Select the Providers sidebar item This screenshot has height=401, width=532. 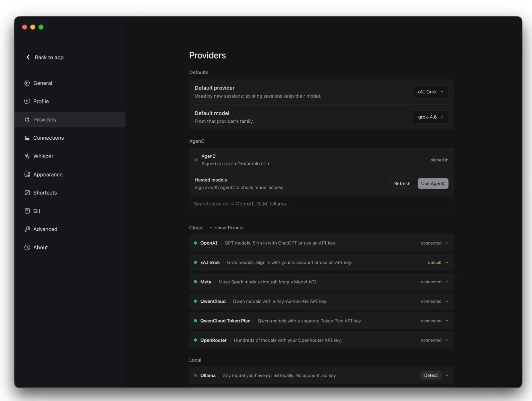(70, 120)
